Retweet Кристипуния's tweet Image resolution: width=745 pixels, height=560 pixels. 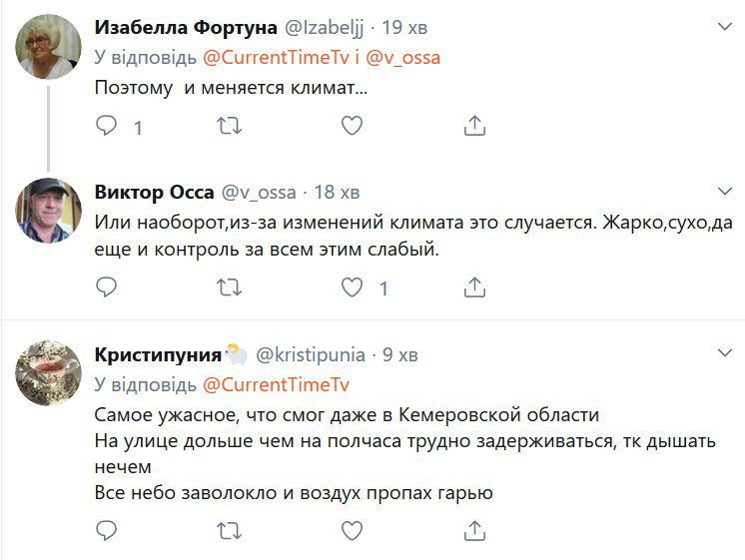(229, 531)
